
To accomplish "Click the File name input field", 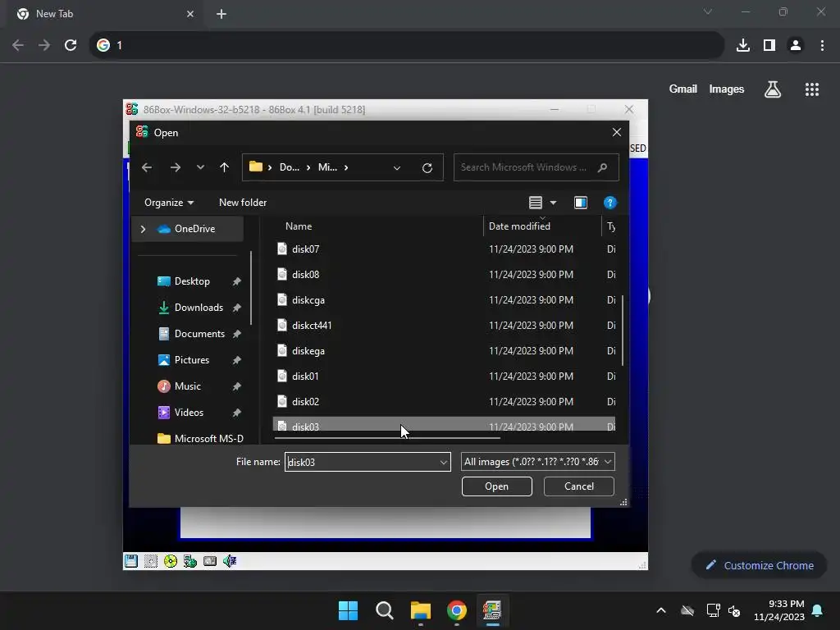I will [x=362, y=463].
